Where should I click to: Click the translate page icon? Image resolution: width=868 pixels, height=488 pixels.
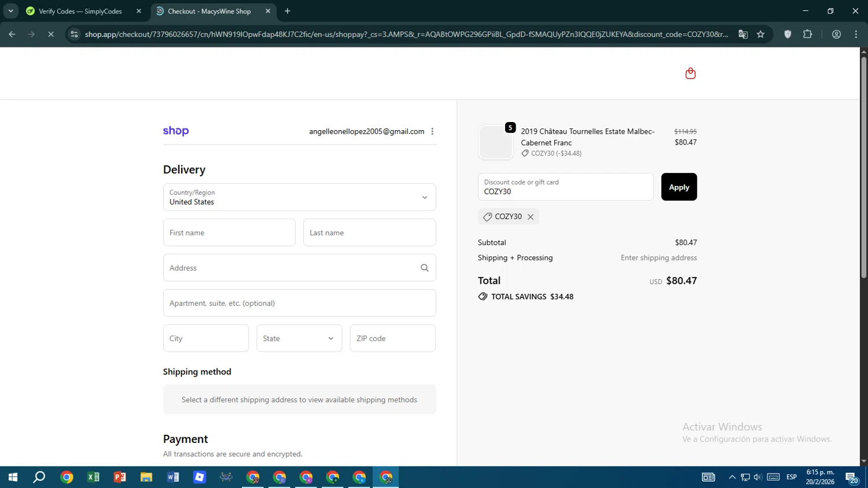click(x=743, y=34)
